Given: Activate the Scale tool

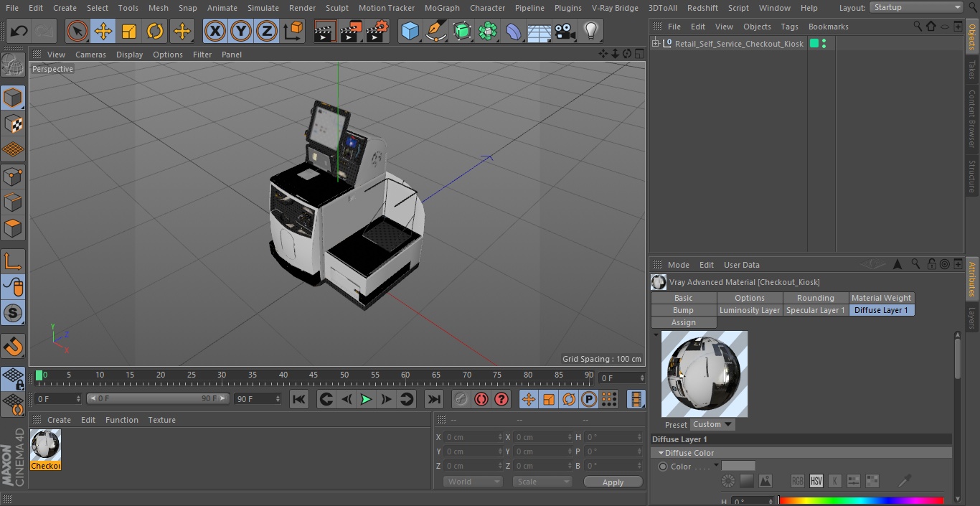Looking at the screenshot, I should pyautogui.click(x=129, y=31).
